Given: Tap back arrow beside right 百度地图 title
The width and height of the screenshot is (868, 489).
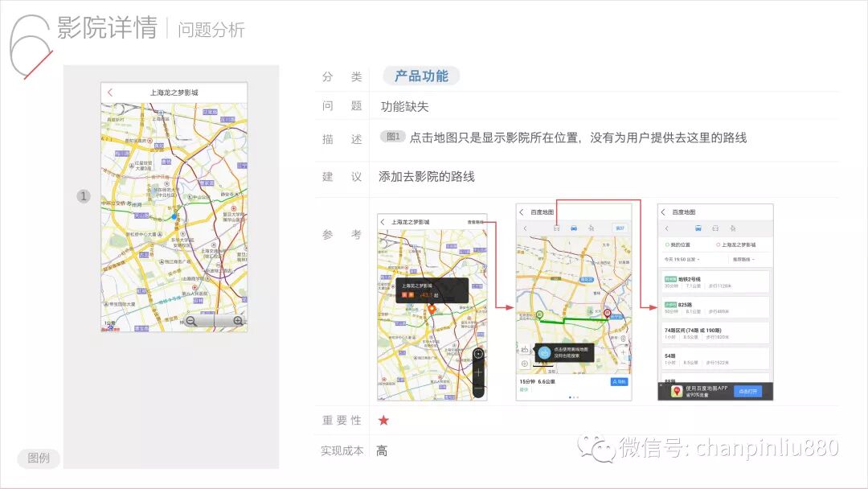Looking at the screenshot, I should tap(663, 212).
